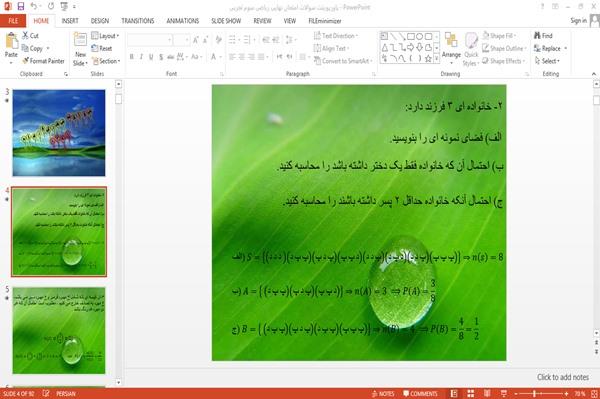The width and height of the screenshot is (600, 399).
Task: Click the New Slide icon
Action: [x=80, y=40]
